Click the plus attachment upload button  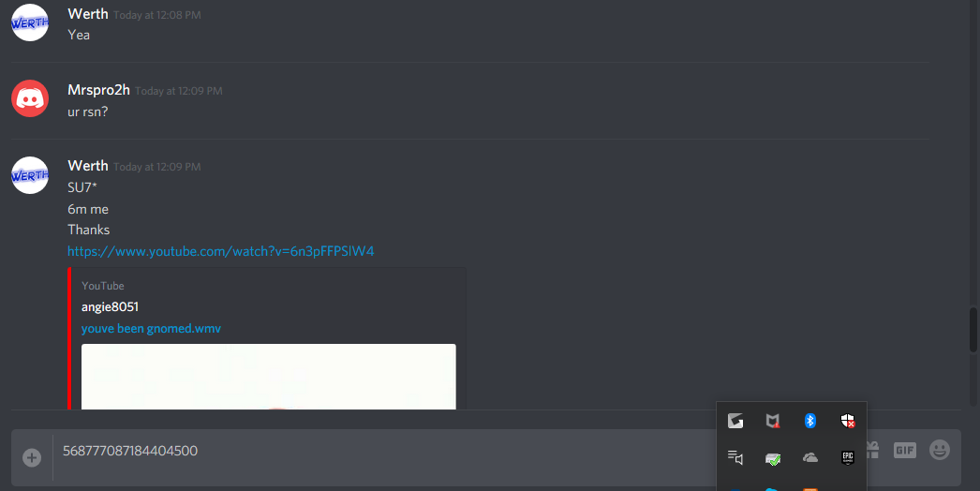click(32, 457)
